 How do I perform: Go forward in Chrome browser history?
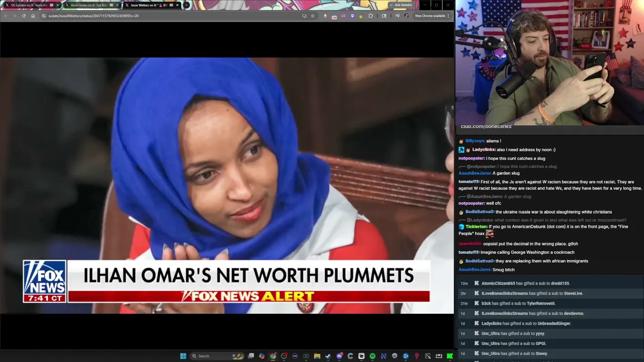(15, 16)
